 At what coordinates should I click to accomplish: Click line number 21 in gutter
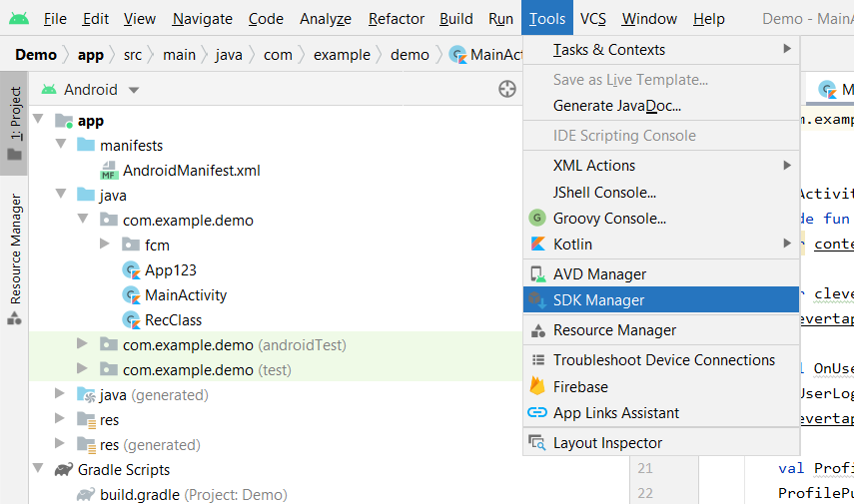(645, 468)
